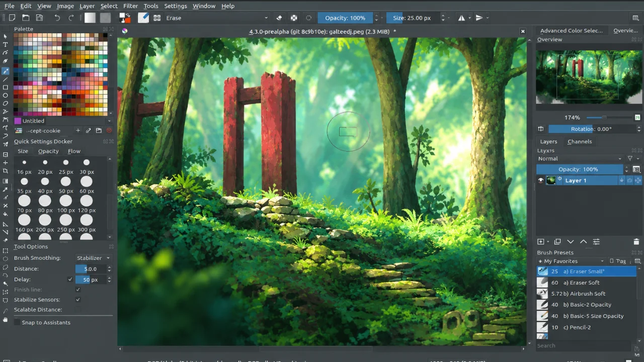Expand the My Favorites tag dropdown
The image size is (644, 362).
[x=571, y=261]
